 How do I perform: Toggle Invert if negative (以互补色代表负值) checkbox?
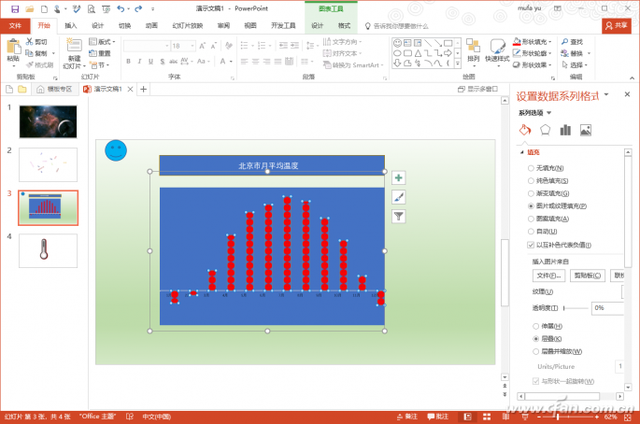click(x=531, y=245)
